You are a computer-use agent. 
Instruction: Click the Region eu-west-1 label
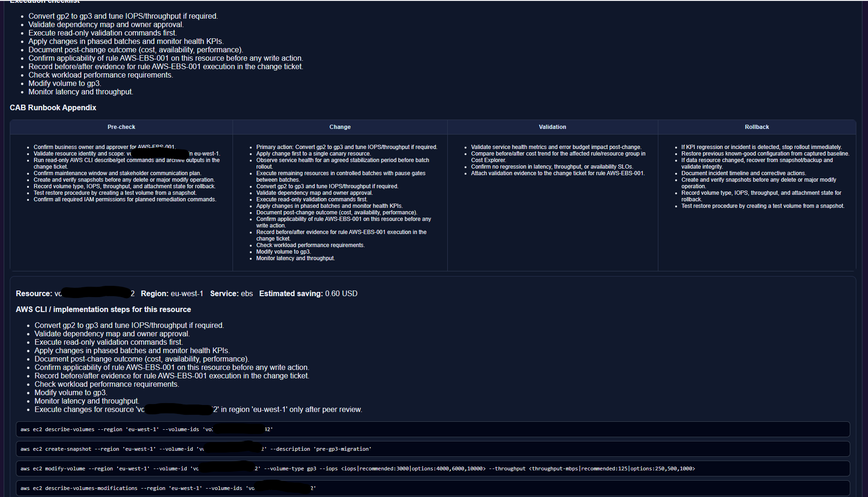[172, 293]
